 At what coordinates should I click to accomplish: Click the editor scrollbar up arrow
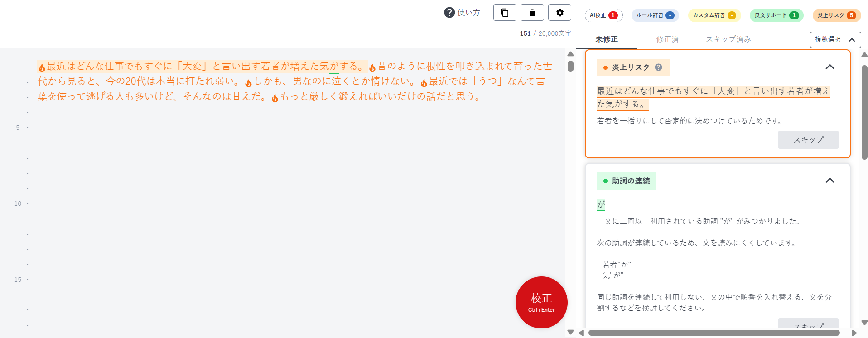point(570,54)
